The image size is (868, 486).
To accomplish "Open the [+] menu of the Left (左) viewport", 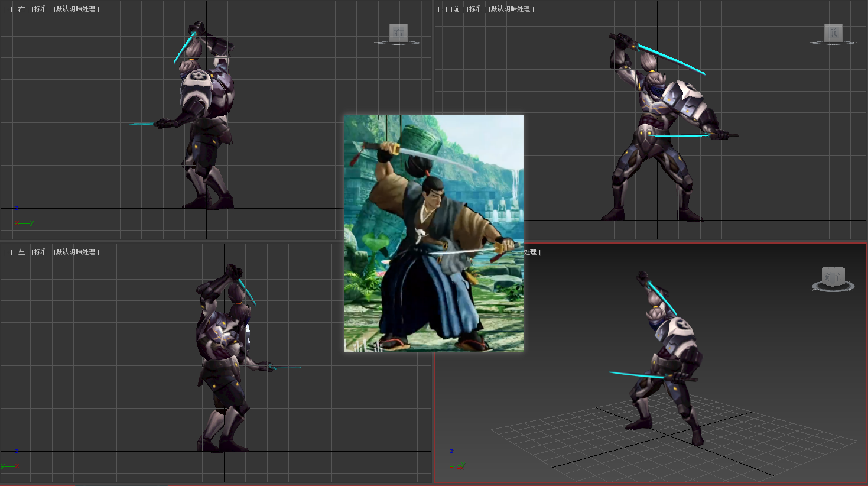I will coord(8,252).
